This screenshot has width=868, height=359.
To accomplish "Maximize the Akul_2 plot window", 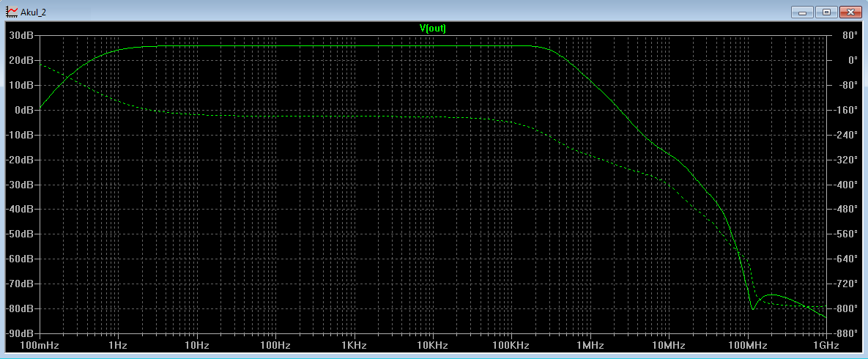I will click(x=826, y=12).
